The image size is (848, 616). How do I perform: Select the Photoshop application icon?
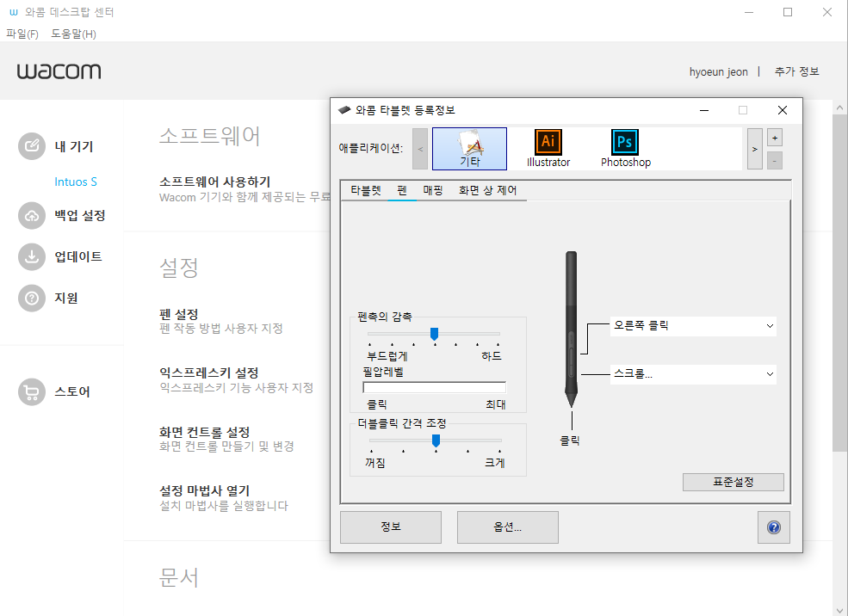tap(625, 149)
